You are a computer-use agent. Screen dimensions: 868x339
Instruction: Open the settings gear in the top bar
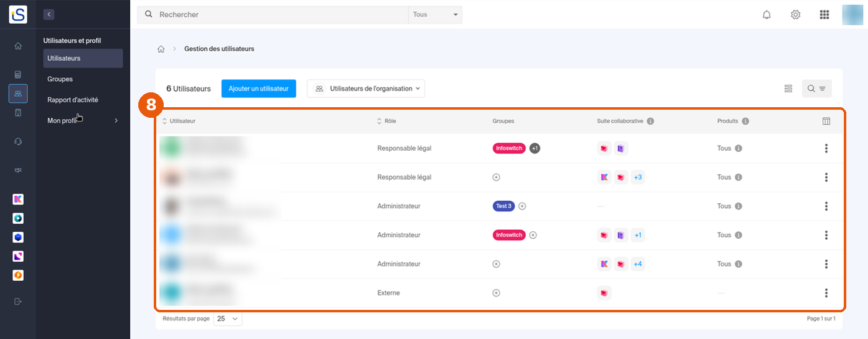pyautogui.click(x=795, y=14)
